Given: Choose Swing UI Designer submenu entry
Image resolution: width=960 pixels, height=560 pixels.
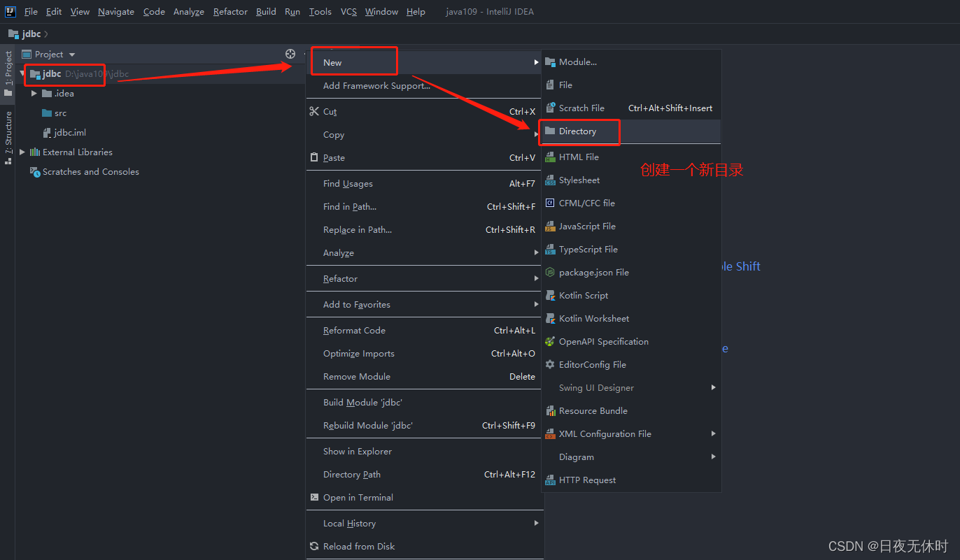Looking at the screenshot, I should pyautogui.click(x=632, y=387).
